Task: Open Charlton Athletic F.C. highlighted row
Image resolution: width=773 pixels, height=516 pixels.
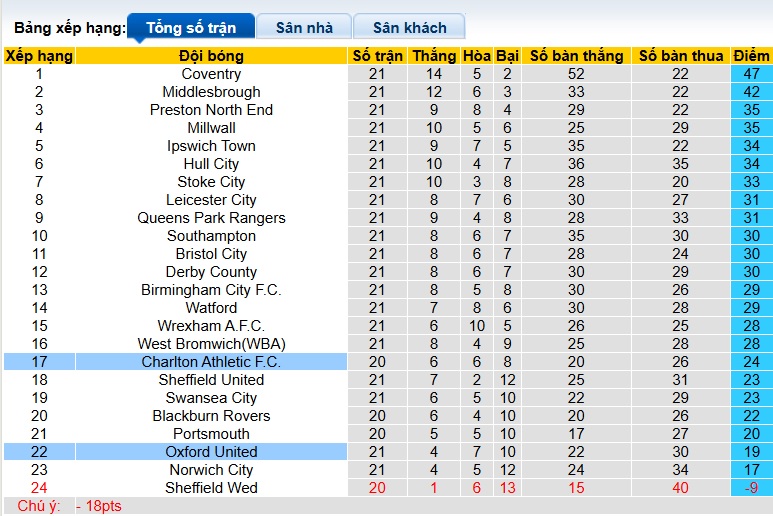Action: coord(211,362)
